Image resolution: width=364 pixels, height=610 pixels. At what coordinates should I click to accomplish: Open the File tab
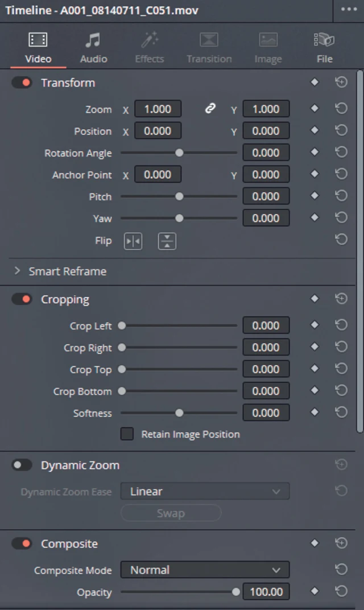[324, 48]
